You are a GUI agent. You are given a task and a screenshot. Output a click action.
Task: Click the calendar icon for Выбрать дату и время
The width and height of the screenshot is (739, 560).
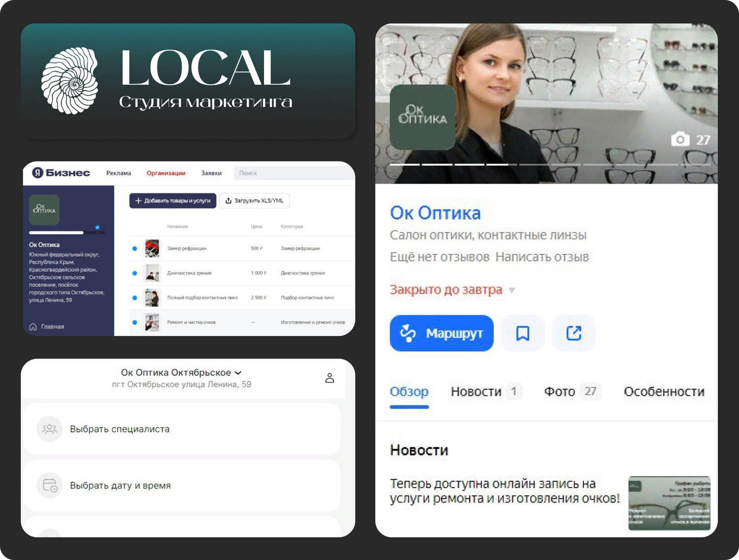click(49, 485)
